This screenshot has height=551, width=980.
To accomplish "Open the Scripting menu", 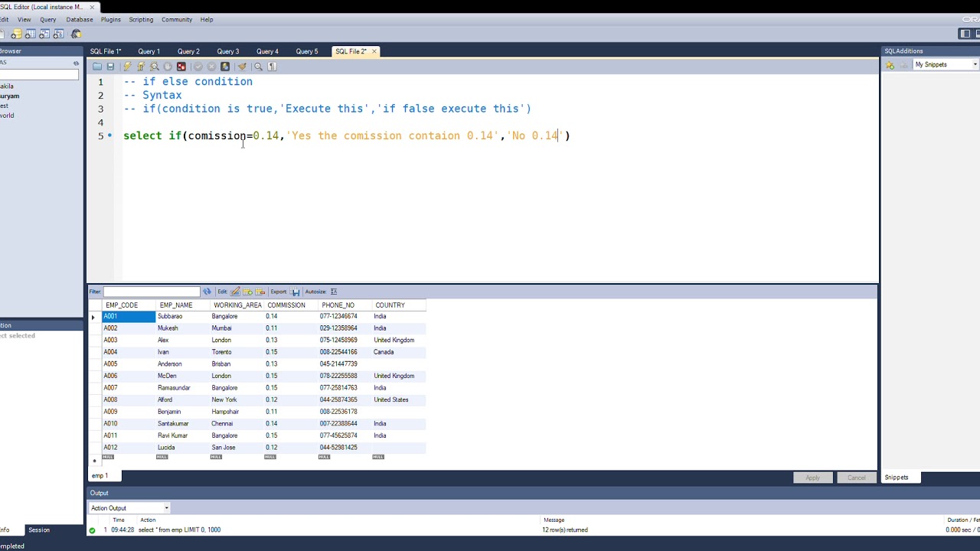I will point(141,19).
